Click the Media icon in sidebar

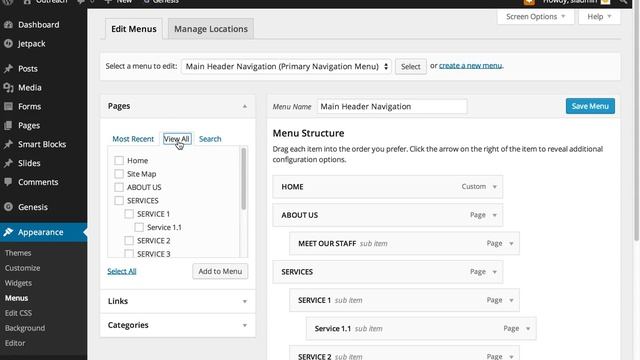[8, 87]
